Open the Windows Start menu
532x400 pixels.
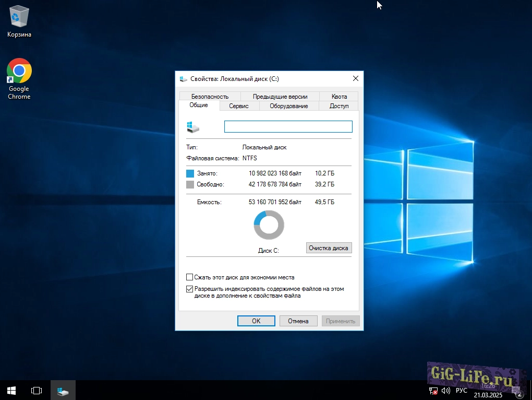11,390
